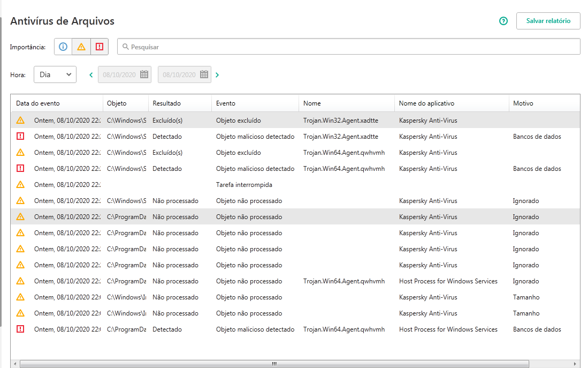Click the green help question mark icon
The width and height of the screenshot is (588, 368).
coord(503,21)
